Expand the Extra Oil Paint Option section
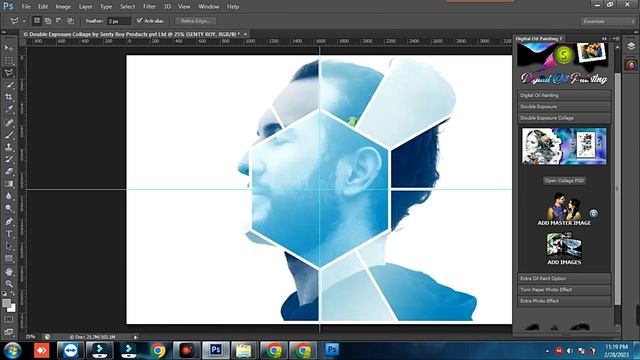The width and height of the screenshot is (640, 360). coord(564,278)
